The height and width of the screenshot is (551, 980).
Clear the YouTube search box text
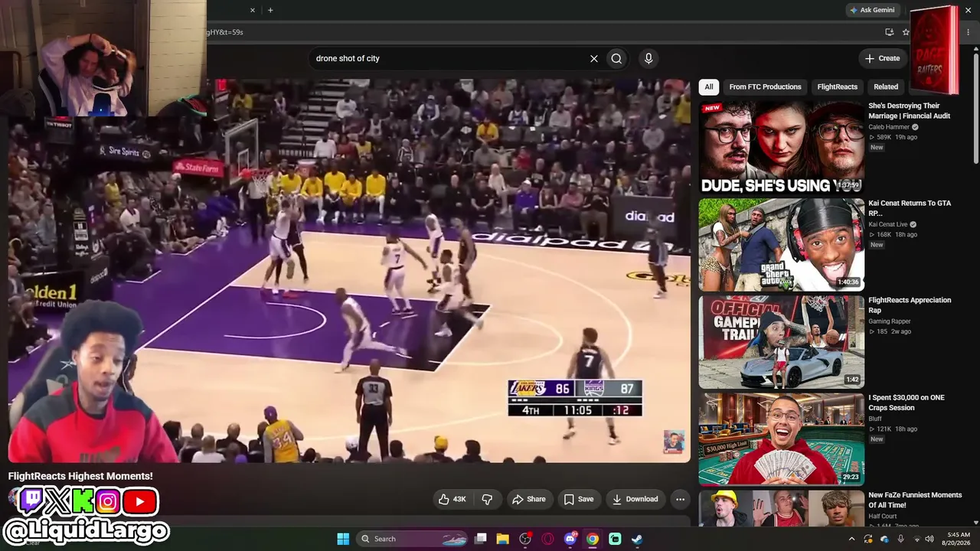click(593, 58)
